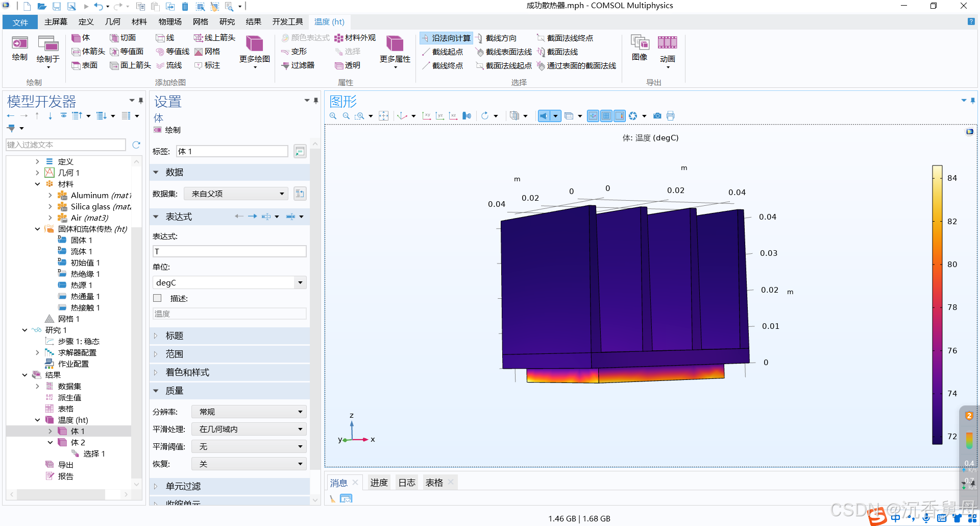Toggle the grid display button
980x526 pixels.
pyautogui.click(x=606, y=116)
